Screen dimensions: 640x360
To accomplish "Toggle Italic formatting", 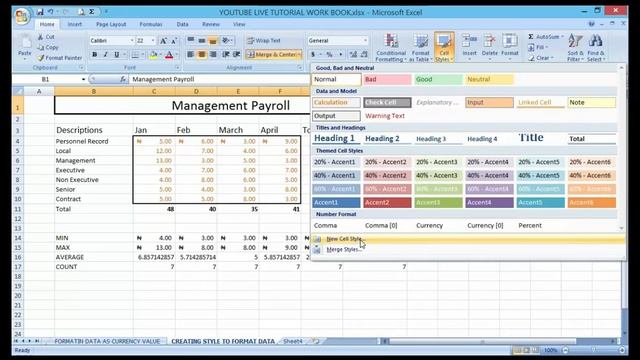I will [105, 55].
